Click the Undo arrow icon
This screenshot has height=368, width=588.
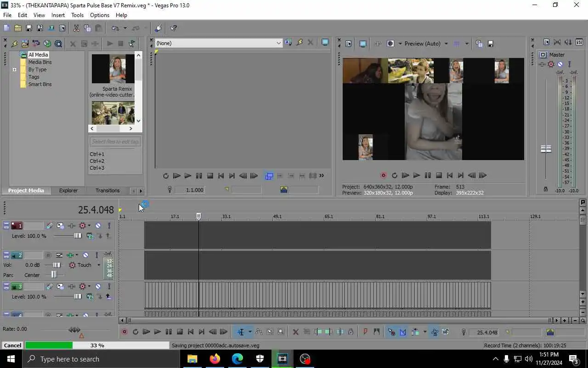[115, 28]
